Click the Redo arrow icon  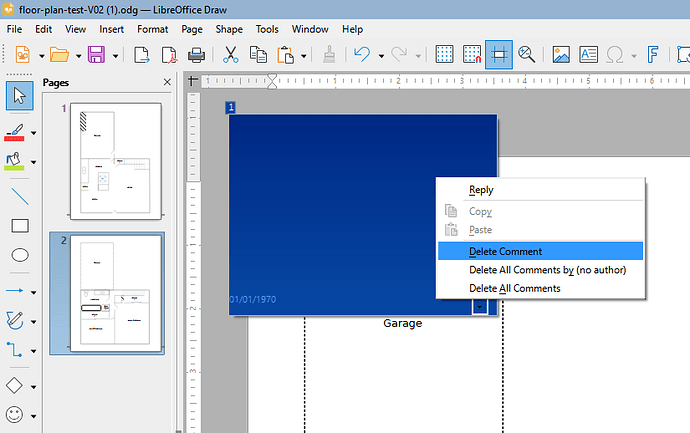click(399, 55)
